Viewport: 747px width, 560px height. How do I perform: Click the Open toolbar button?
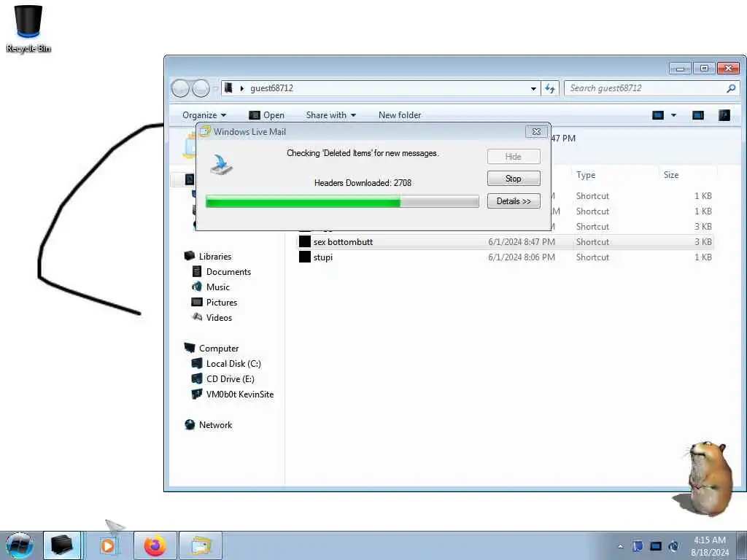click(x=267, y=115)
